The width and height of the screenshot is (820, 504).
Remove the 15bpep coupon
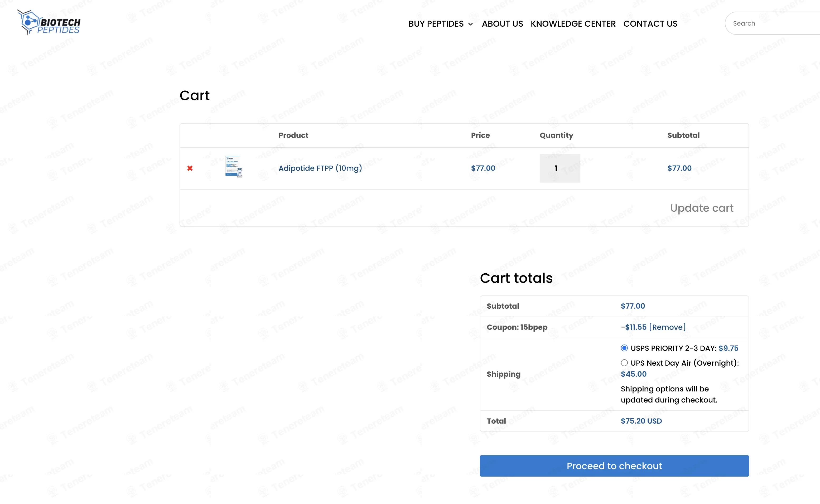coord(667,327)
